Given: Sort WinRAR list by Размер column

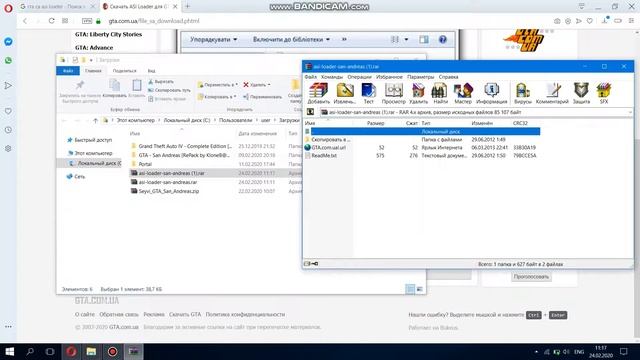Looking at the screenshot, I should point(375,123).
